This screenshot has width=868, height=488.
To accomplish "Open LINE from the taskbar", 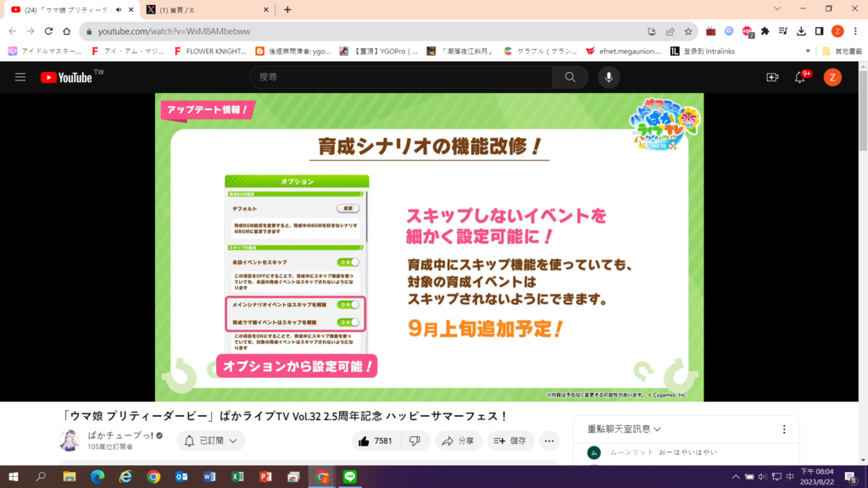I will [x=350, y=477].
